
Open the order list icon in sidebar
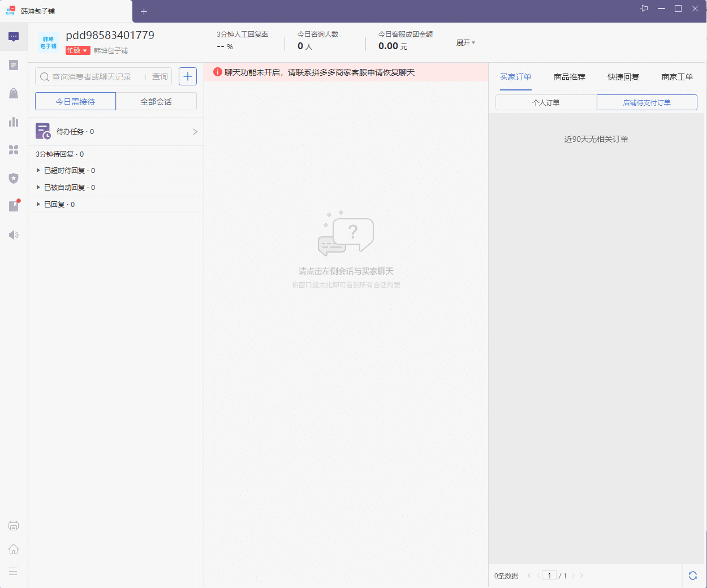click(x=13, y=65)
